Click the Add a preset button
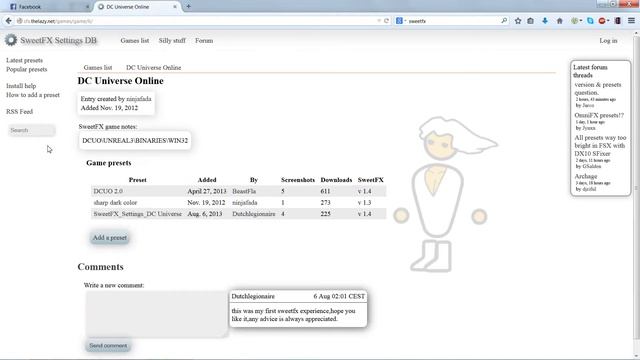The image size is (640, 360). click(109, 238)
